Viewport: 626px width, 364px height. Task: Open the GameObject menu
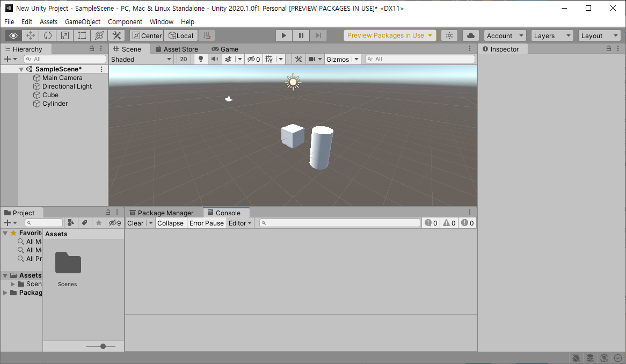coord(83,21)
